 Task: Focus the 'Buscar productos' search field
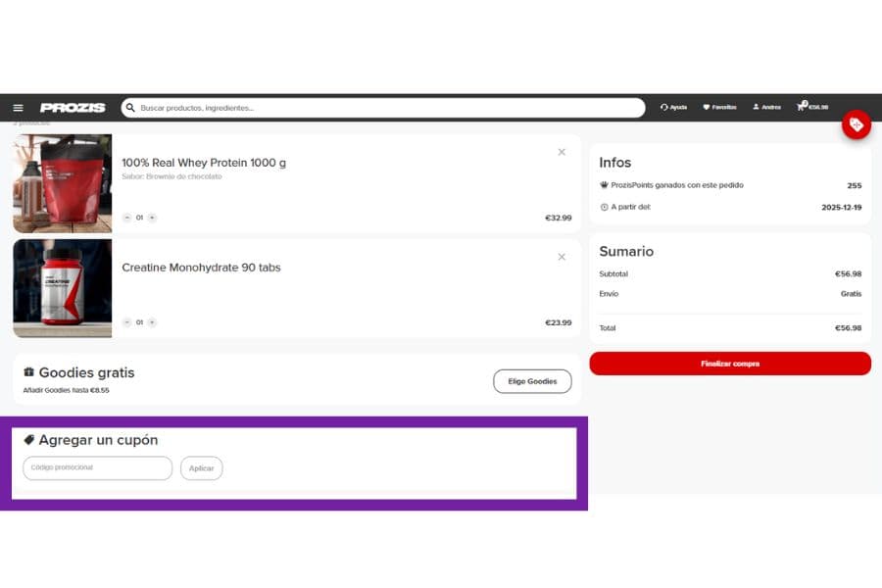click(x=382, y=108)
